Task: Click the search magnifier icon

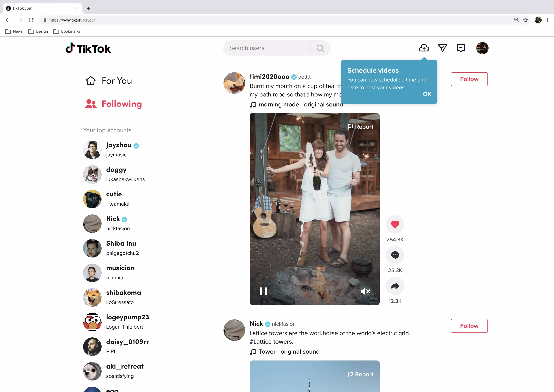Action: coord(320,48)
